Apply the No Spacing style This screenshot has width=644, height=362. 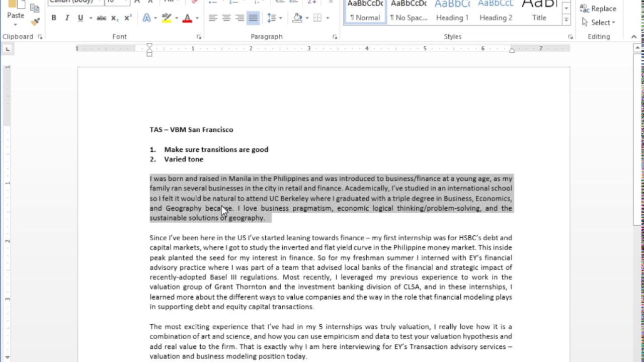(x=409, y=12)
